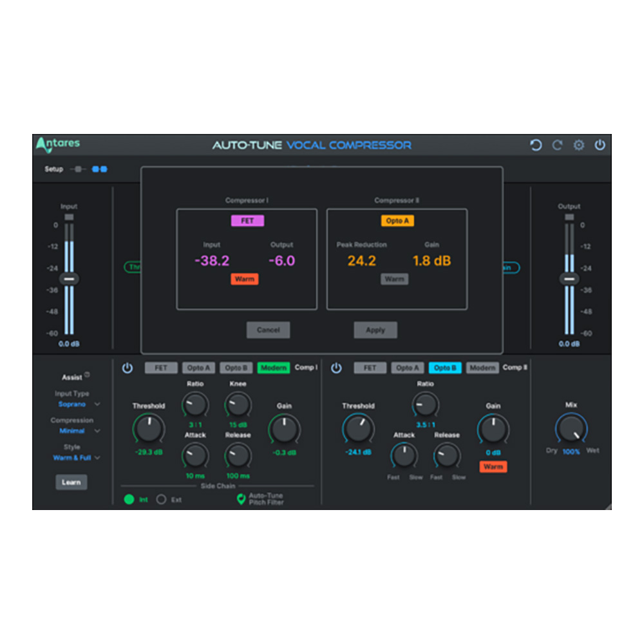Select Opto B type for Comp I
The image size is (644, 644).
pyautogui.click(x=236, y=368)
